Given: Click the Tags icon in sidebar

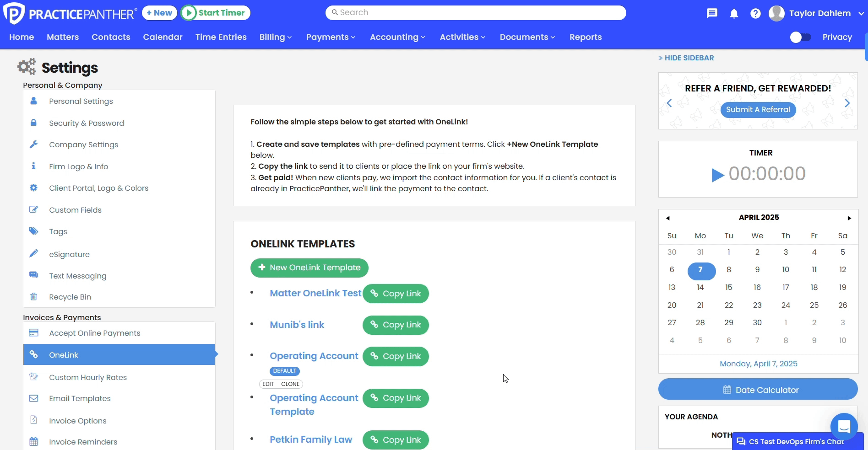Looking at the screenshot, I should [33, 231].
